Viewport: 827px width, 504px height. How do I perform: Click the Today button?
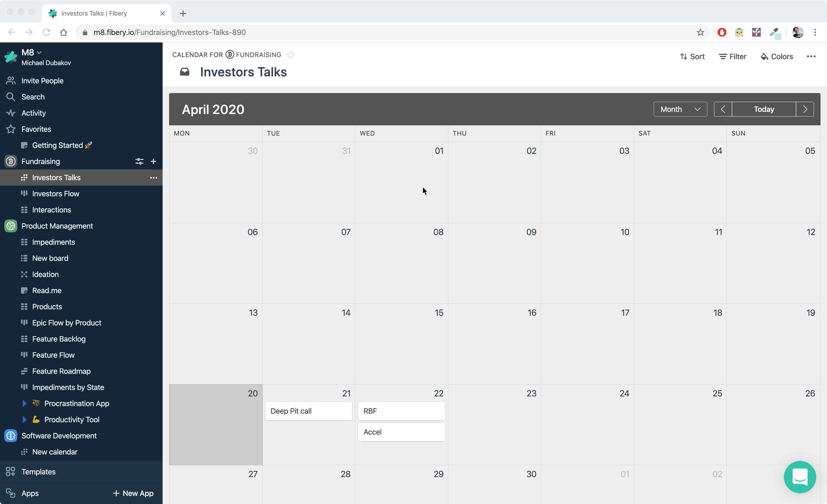763,109
